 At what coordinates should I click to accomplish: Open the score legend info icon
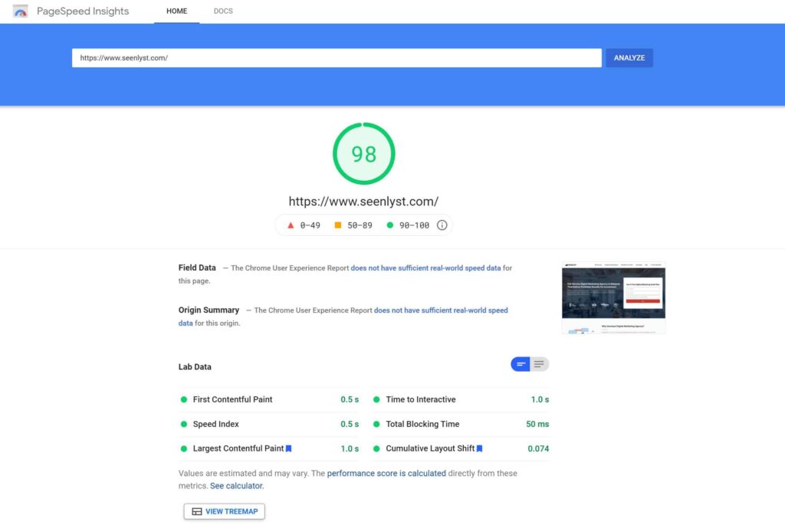[442, 225]
